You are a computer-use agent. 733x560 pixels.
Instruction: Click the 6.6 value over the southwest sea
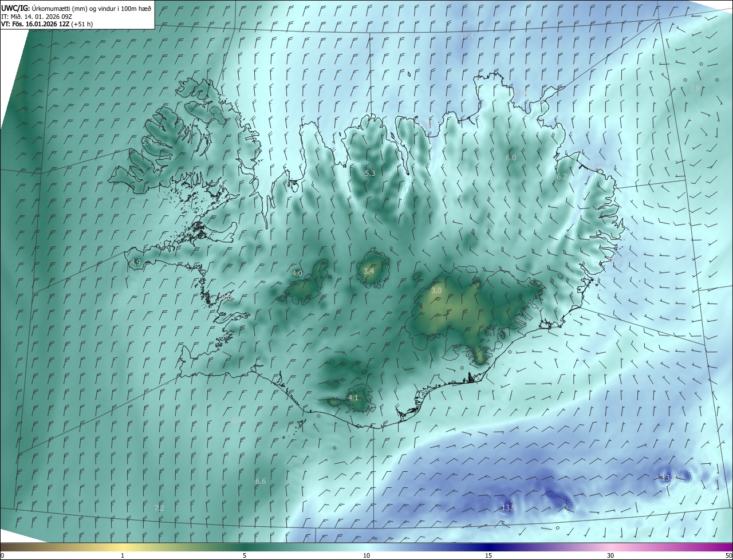pos(261,482)
